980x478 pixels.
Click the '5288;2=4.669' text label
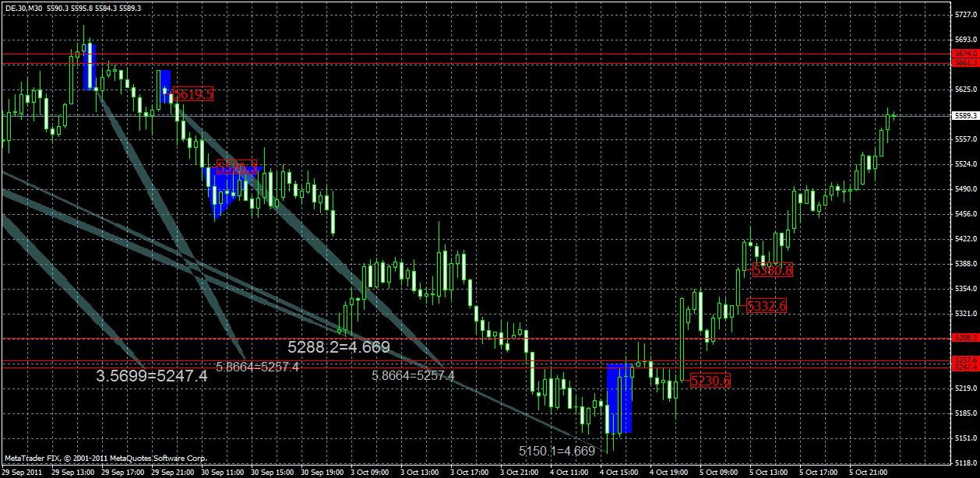339,347
